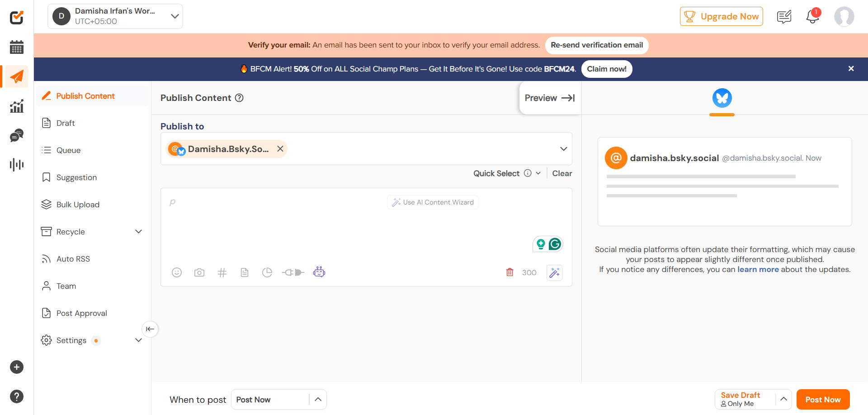Clear the post with red trash icon
This screenshot has width=868, height=415.
click(x=510, y=272)
